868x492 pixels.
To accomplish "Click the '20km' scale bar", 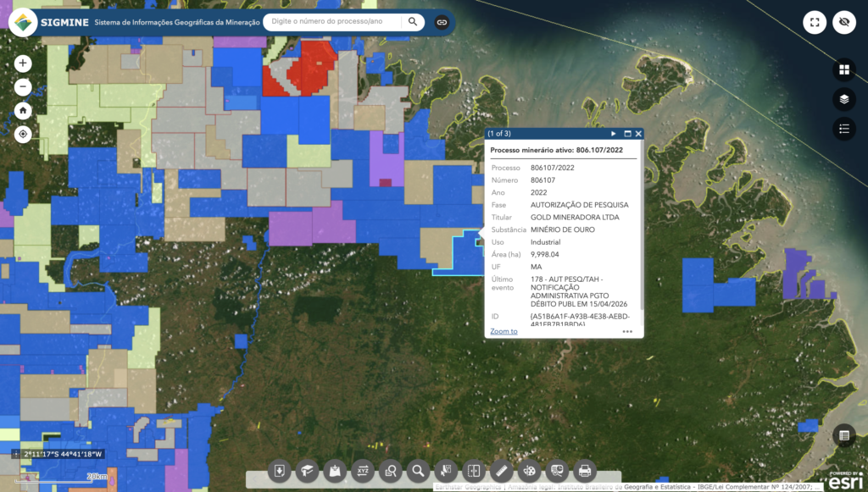I will tap(61, 478).
